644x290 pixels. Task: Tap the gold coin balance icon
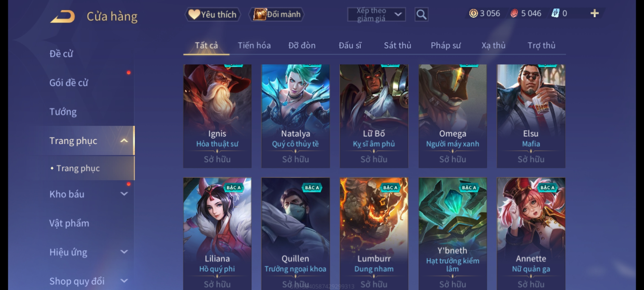coord(473,13)
